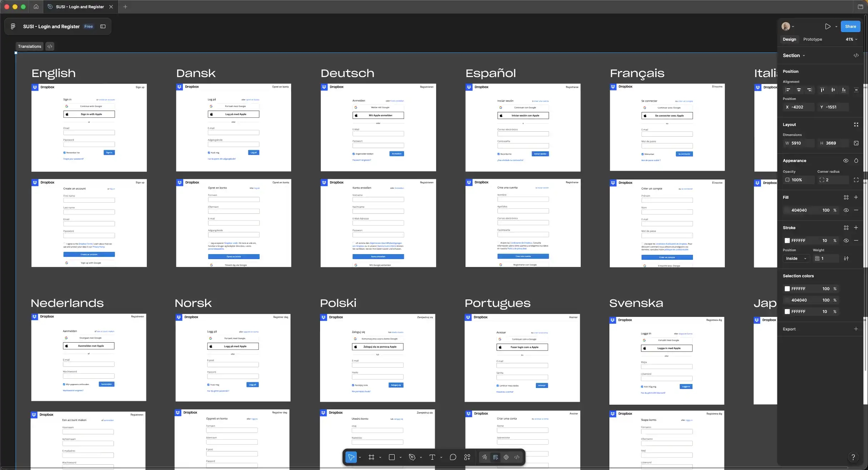Open the styles icon in Stroke section
The height and width of the screenshot is (470, 868).
coord(846,228)
